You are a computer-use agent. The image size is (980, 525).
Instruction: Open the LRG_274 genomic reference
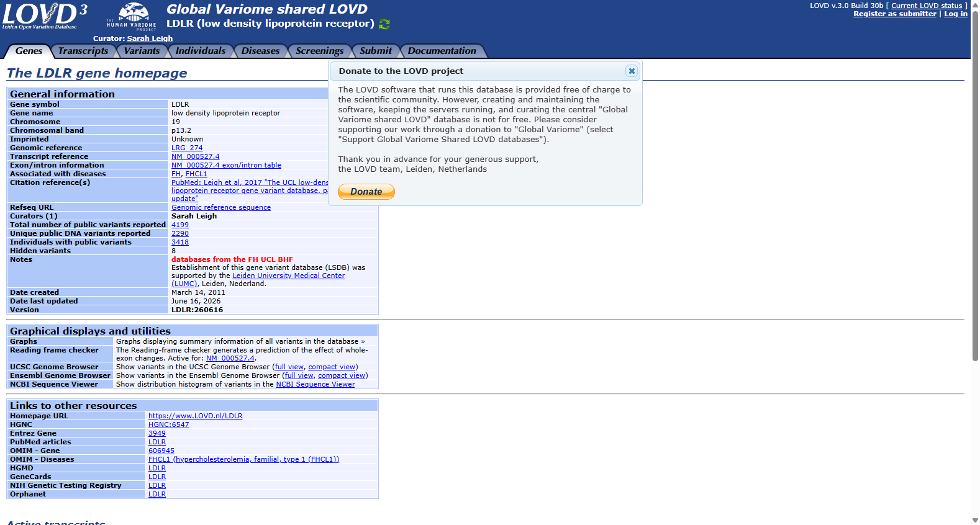pos(187,148)
